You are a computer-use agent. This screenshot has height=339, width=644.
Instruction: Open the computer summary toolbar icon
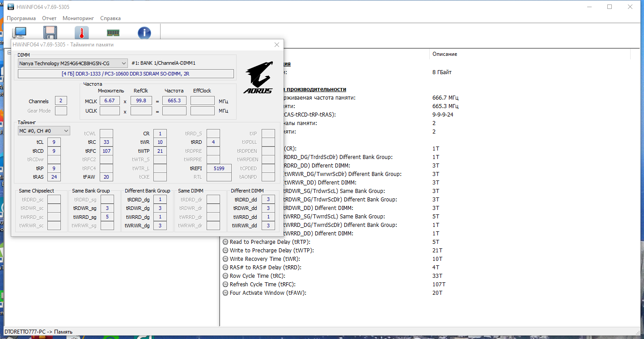(x=19, y=33)
